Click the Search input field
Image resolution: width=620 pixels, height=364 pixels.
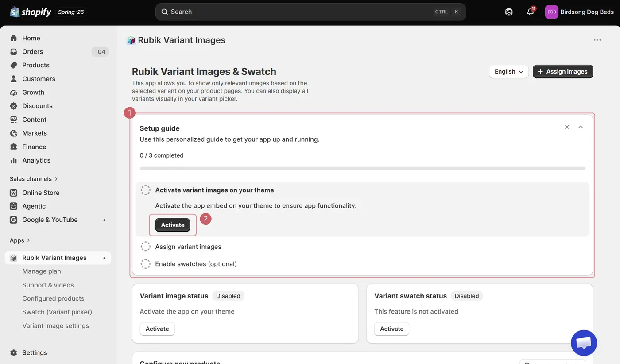pos(310,12)
